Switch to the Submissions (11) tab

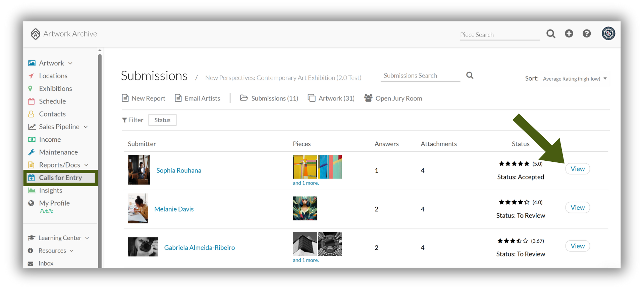[269, 98]
